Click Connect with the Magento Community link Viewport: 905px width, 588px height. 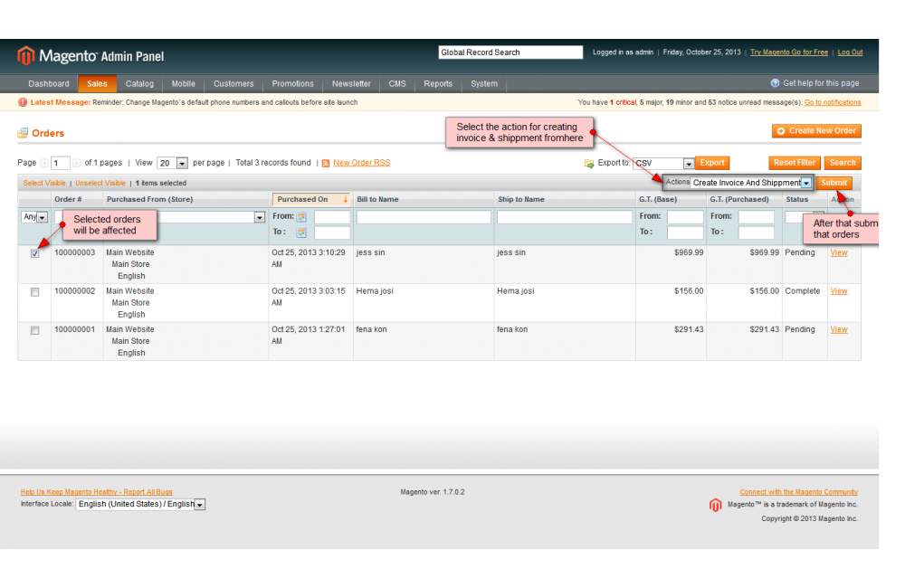(799, 492)
